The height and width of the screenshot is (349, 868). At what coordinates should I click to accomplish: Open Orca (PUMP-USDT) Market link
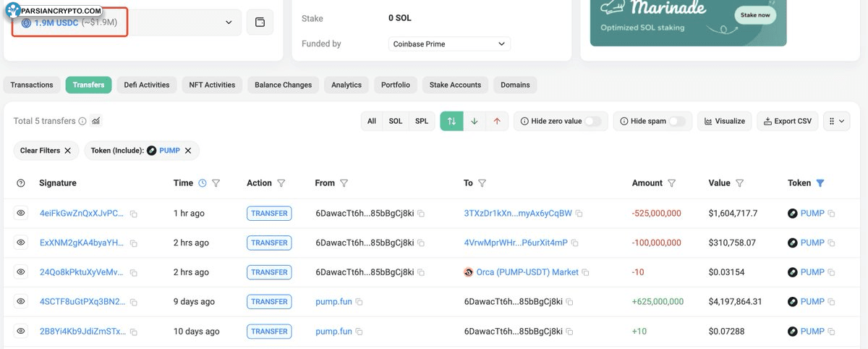pyautogui.click(x=527, y=272)
